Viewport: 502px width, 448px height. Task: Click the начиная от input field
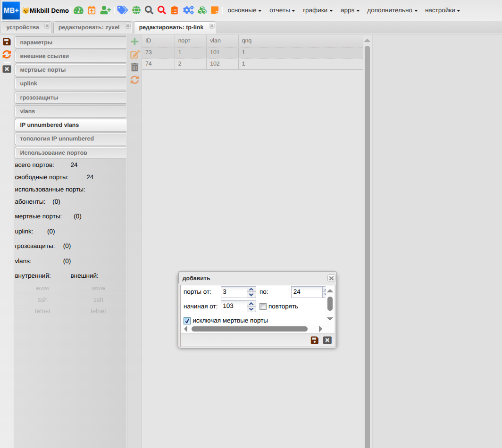234,306
